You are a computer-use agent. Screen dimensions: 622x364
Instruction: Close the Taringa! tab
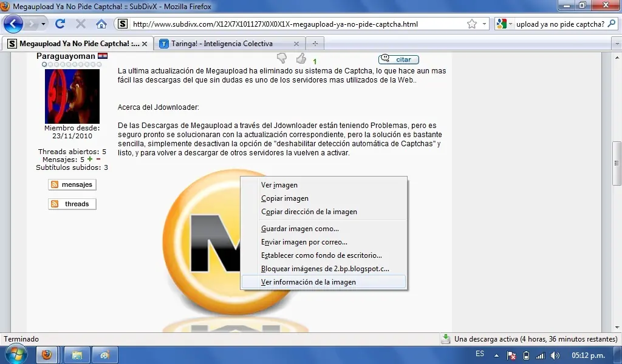[296, 44]
